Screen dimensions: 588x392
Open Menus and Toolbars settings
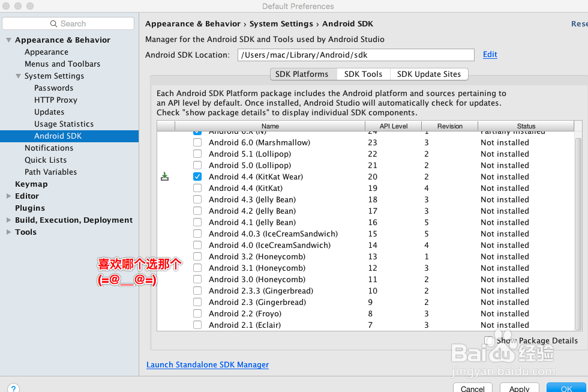[x=62, y=64]
